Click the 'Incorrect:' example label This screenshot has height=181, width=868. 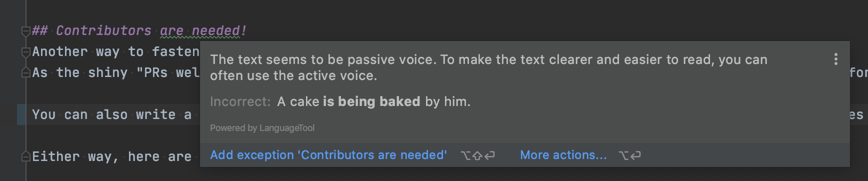240,101
